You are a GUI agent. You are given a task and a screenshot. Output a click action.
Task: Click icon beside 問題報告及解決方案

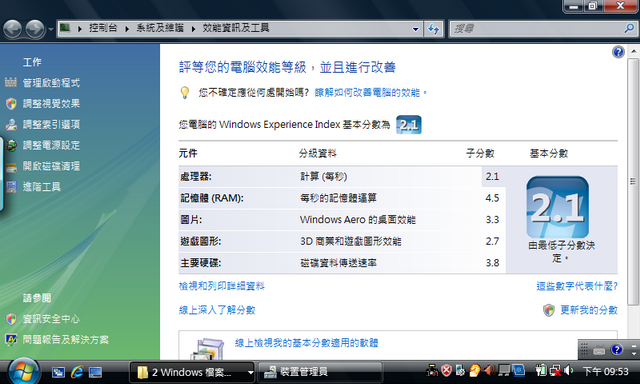11,340
